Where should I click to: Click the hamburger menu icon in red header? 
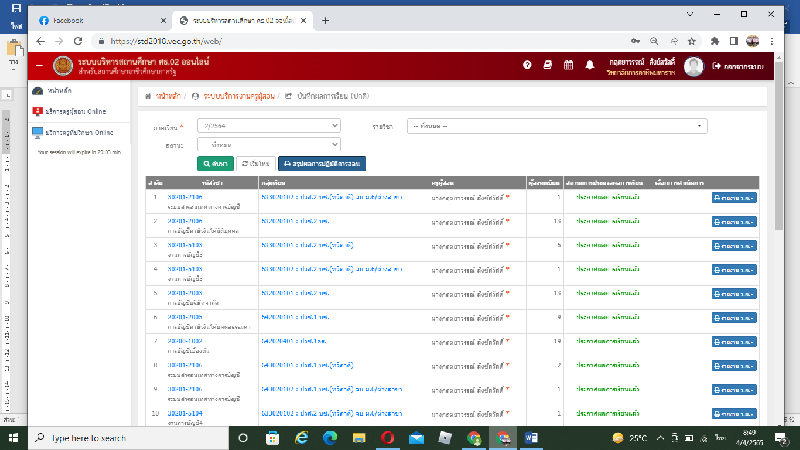tap(39, 65)
